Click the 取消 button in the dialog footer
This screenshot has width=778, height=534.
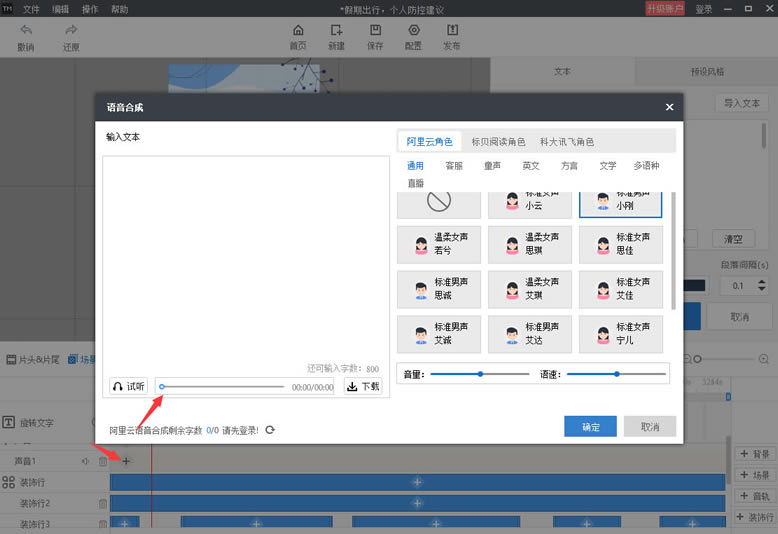(649, 427)
